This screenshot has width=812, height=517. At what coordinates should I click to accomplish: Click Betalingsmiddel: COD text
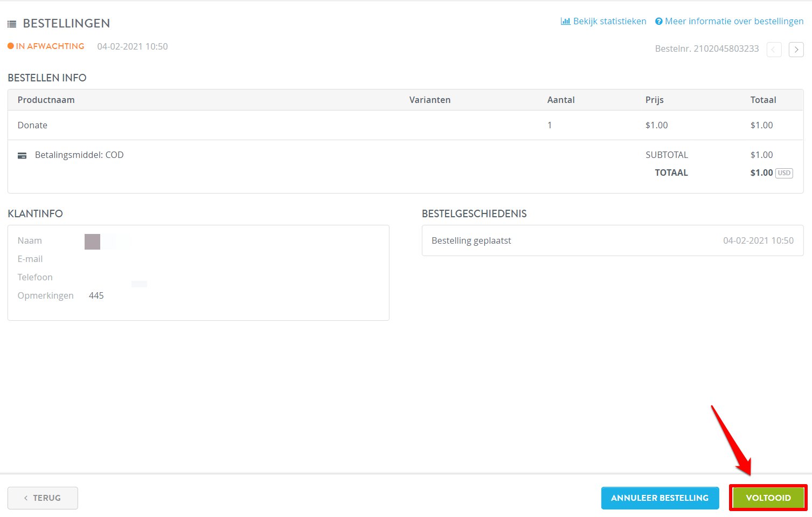coord(79,155)
